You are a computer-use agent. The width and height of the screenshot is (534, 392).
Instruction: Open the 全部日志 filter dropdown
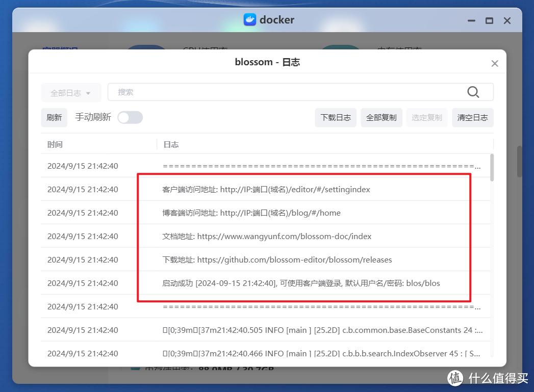[71, 92]
